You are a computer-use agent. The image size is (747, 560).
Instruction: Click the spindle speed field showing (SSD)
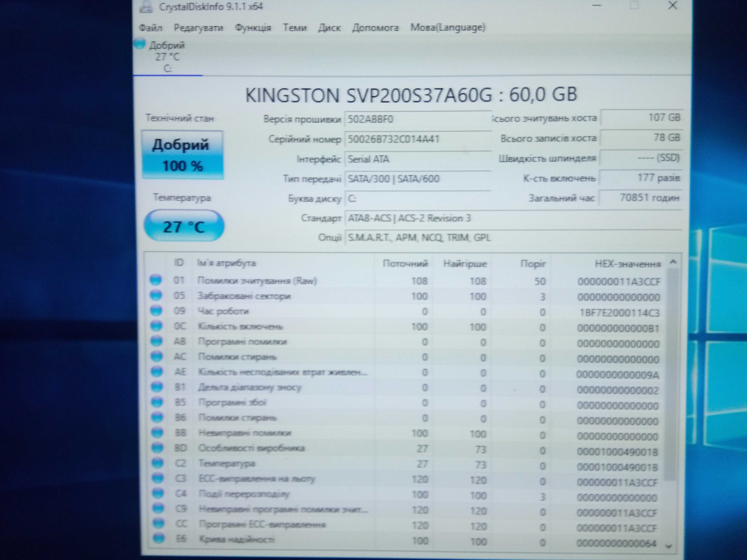click(641, 158)
